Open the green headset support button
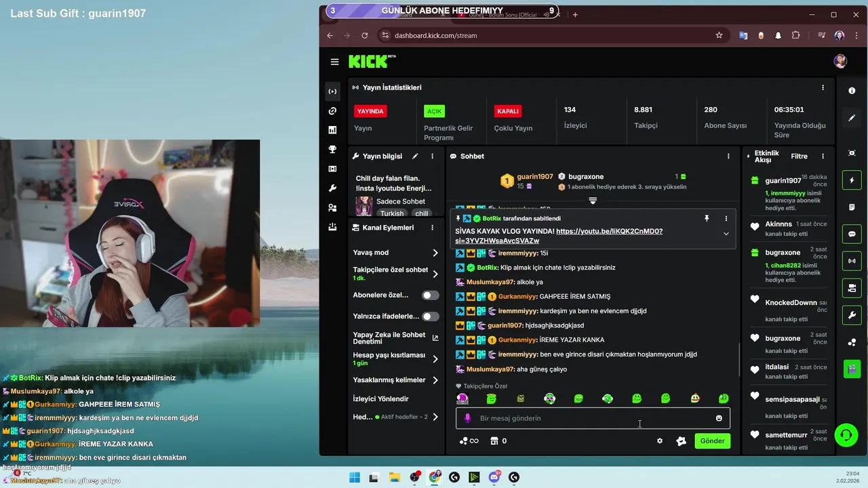 pos(846,434)
